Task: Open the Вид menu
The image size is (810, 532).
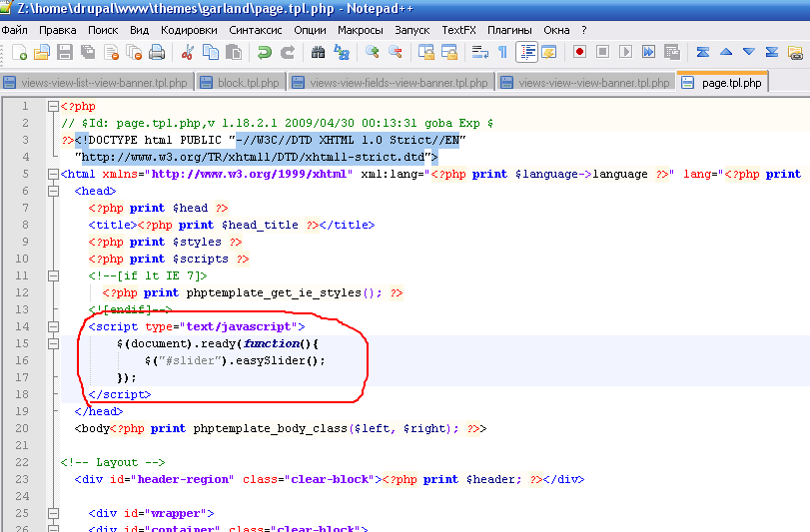Action: pos(140,30)
